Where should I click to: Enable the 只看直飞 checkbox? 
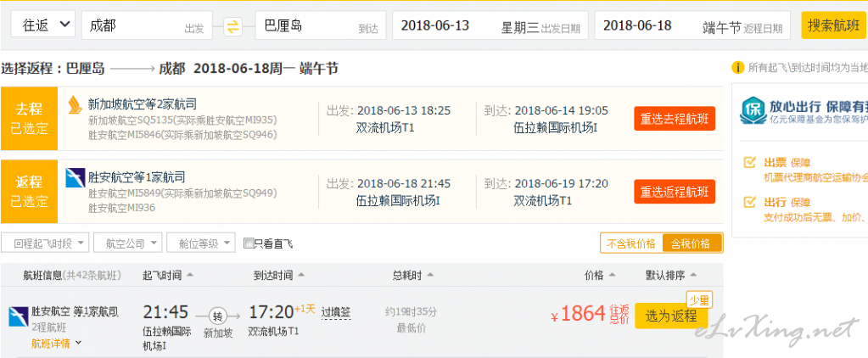point(249,243)
